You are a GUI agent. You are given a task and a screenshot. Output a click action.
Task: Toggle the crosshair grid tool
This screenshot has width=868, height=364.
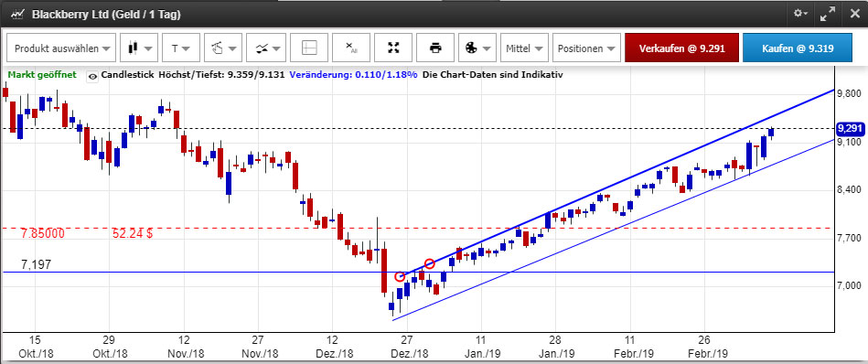coord(309,48)
